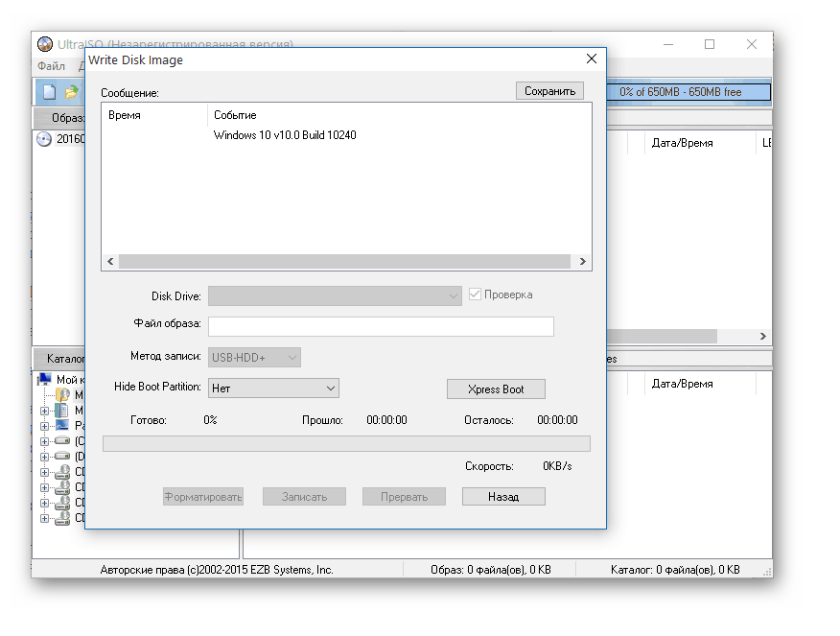This screenshot has height=636, width=840.
Task: Click the Мой computer tree root label
Action: [x=70, y=380]
